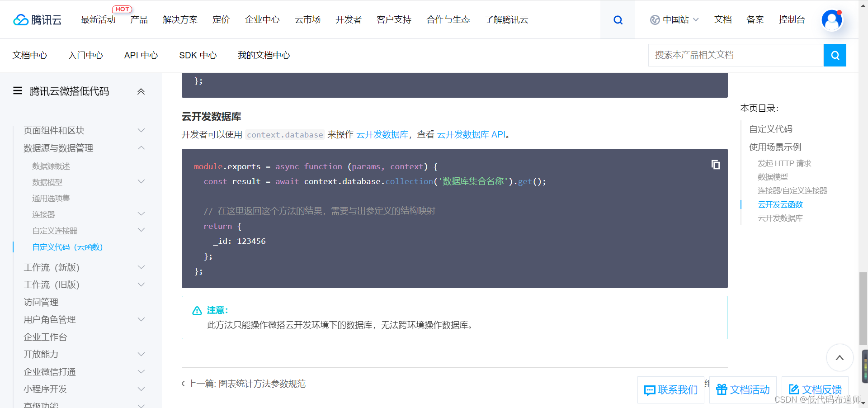Open the 最新活动 menu
The width and height of the screenshot is (868, 408).
(x=98, y=20)
